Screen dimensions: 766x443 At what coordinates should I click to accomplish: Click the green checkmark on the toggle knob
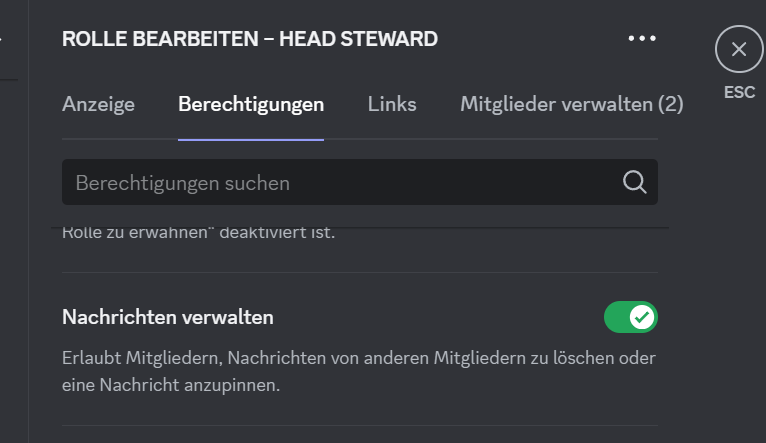pos(642,317)
